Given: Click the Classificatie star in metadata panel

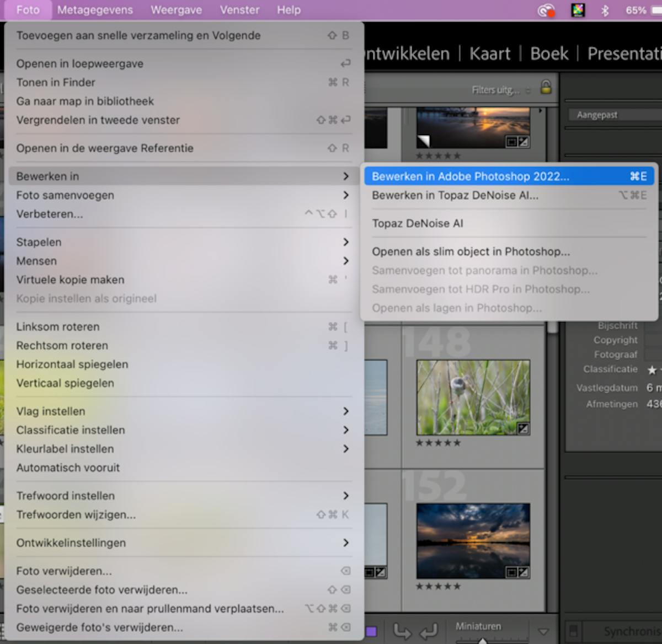Looking at the screenshot, I should click(x=652, y=370).
